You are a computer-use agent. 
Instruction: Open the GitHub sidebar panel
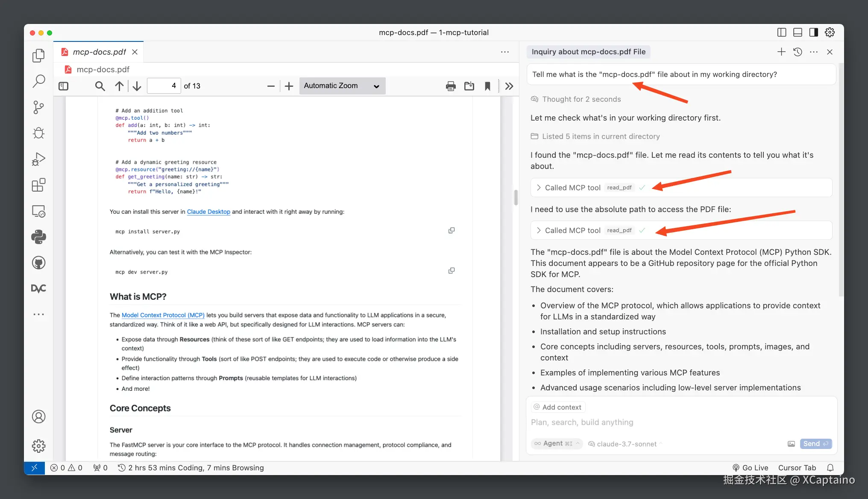[38, 263]
